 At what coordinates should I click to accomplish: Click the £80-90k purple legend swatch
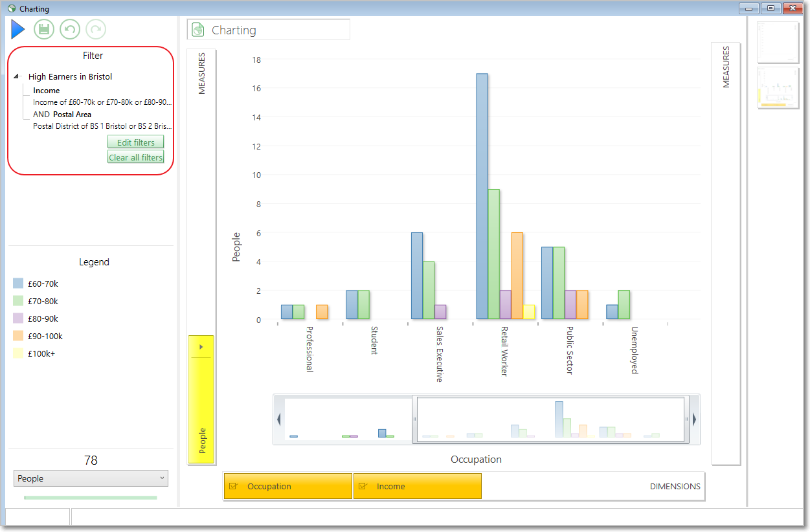coord(18,318)
